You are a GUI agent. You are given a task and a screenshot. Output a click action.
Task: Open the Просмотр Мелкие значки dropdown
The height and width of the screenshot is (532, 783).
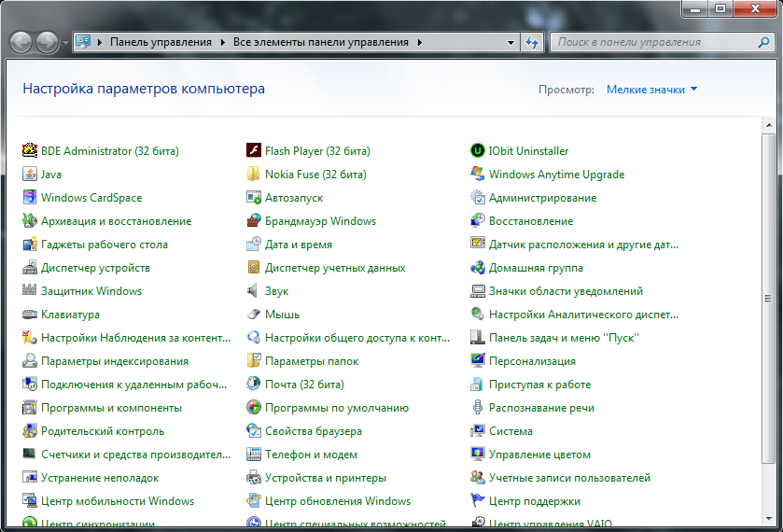[x=651, y=90]
